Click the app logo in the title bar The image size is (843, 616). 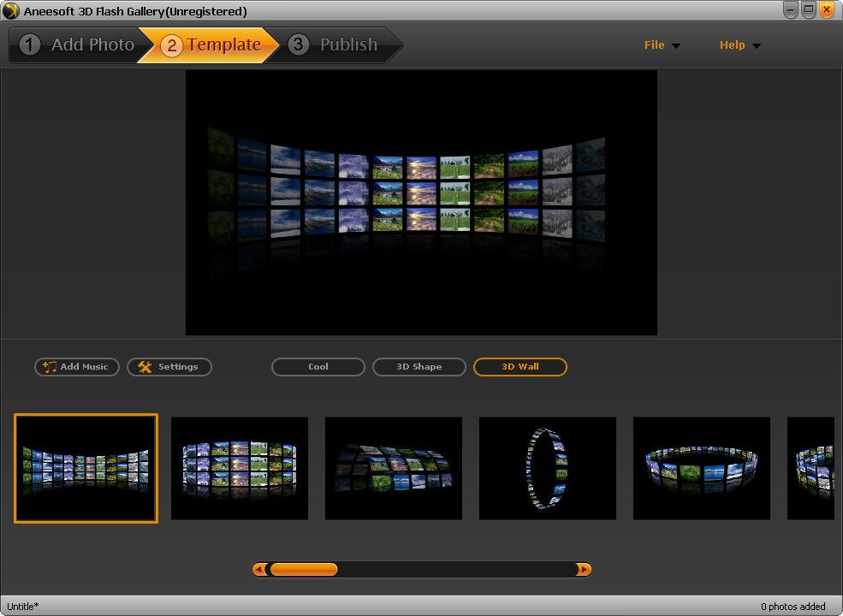click(11, 11)
